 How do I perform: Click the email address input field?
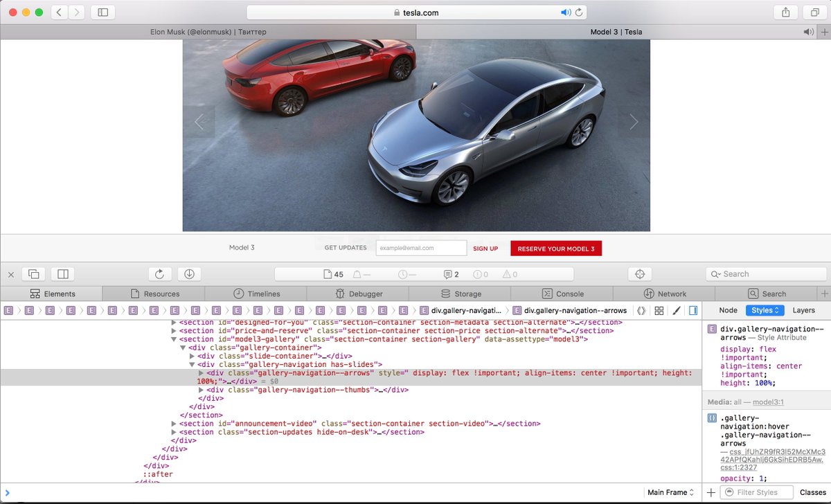(421, 248)
